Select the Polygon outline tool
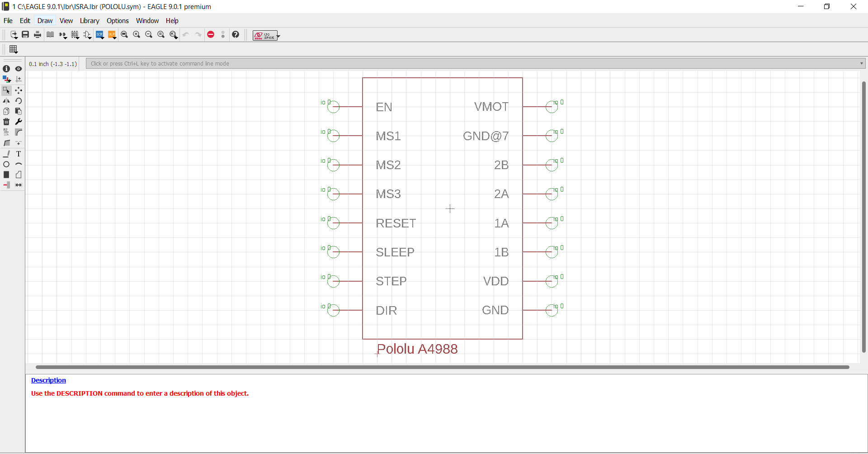The image size is (868, 454). pos(19,175)
